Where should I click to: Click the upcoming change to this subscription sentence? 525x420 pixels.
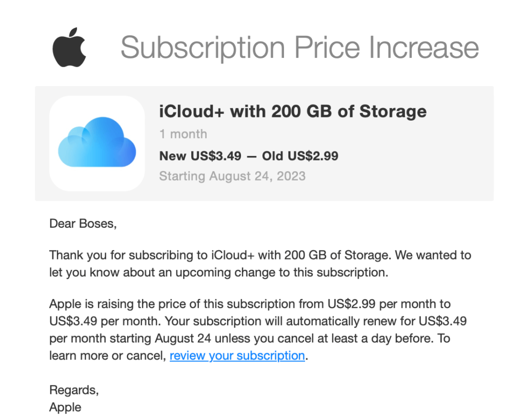(x=218, y=272)
